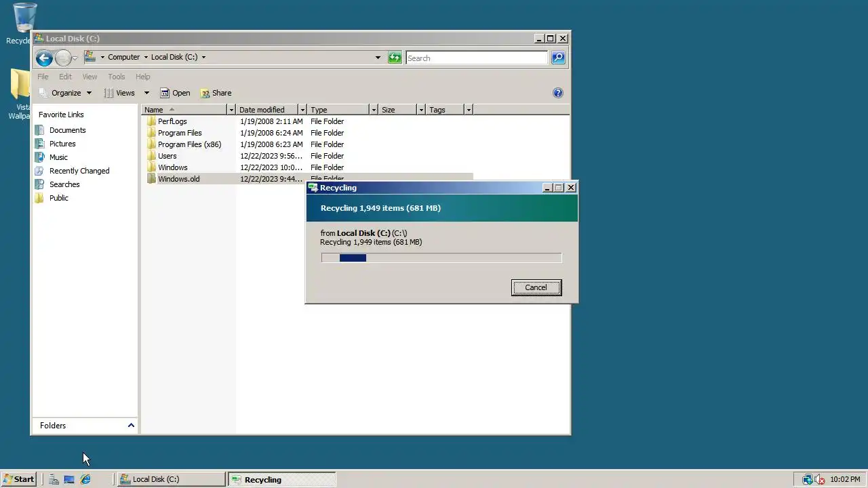
Task: Select the PerfLogs folder
Action: click(172, 121)
